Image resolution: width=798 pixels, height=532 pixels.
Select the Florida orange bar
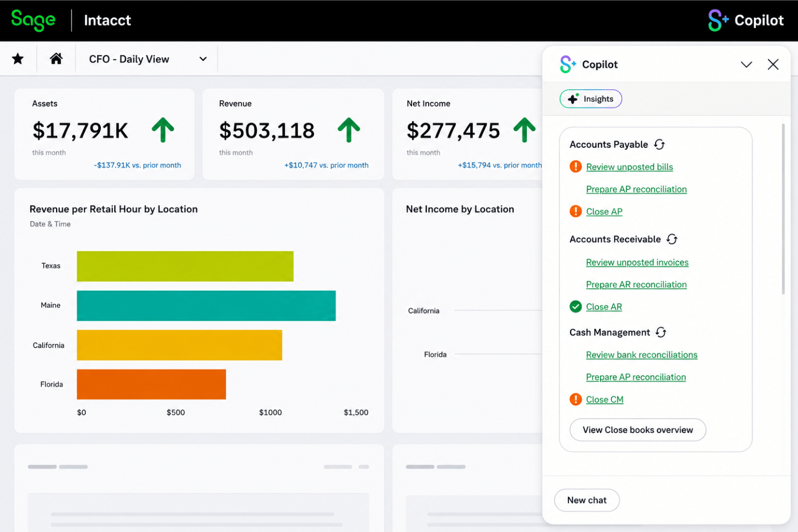click(x=152, y=384)
